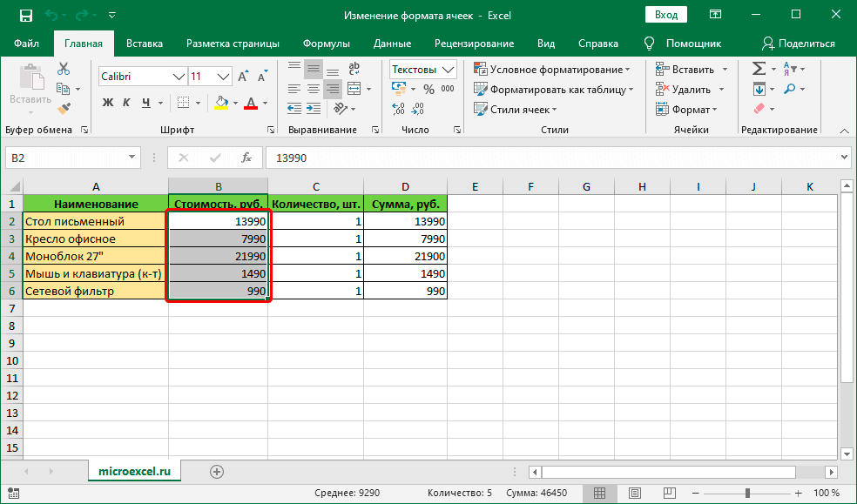Click the Вход button in title bar
Viewport: 857px width, 504px height.
[667, 15]
